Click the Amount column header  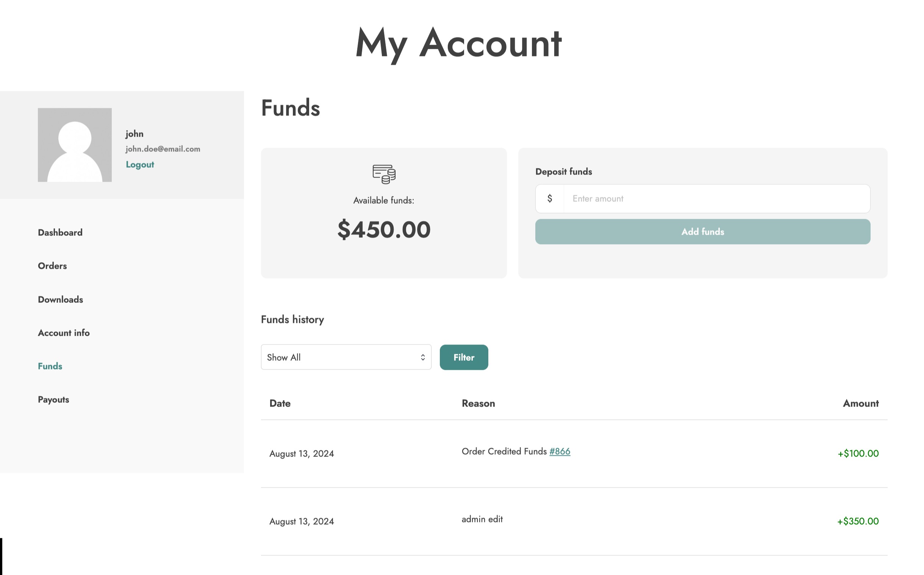point(860,403)
